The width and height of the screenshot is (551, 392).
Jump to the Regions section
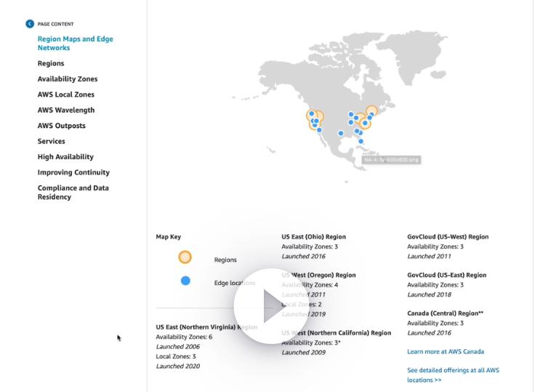coord(51,63)
